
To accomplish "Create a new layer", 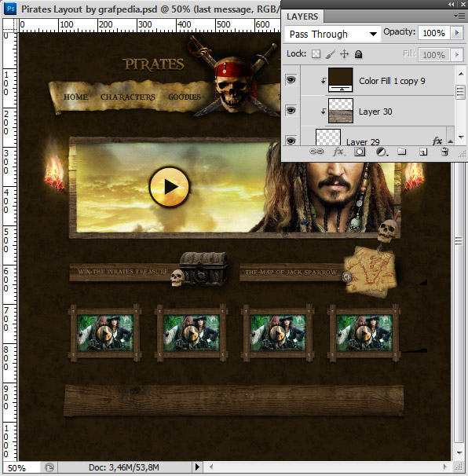I will click(423, 152).
